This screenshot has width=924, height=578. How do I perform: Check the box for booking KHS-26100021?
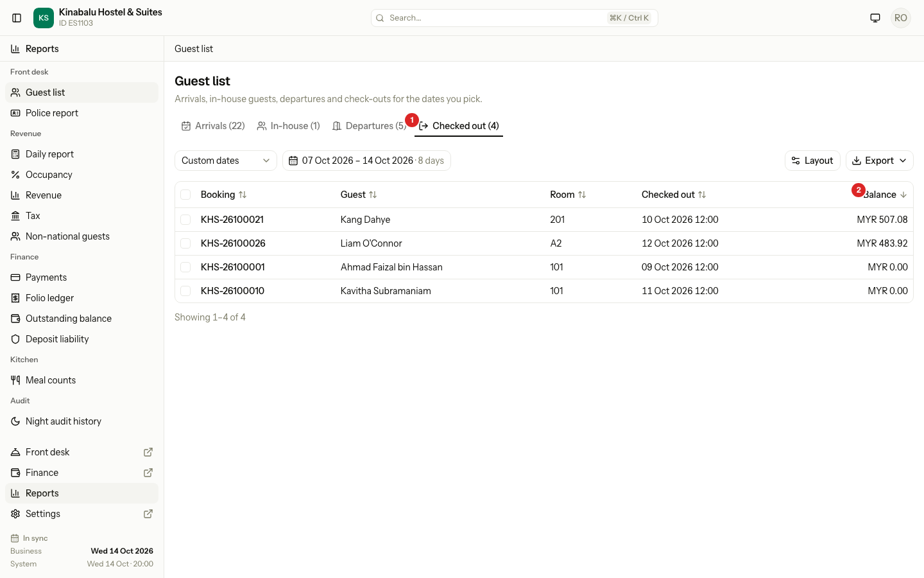[185, 220]
